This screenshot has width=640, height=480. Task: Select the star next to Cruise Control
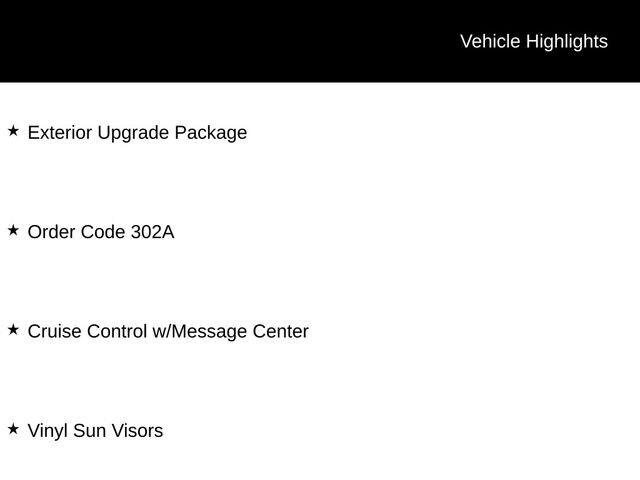click(13, 329)
